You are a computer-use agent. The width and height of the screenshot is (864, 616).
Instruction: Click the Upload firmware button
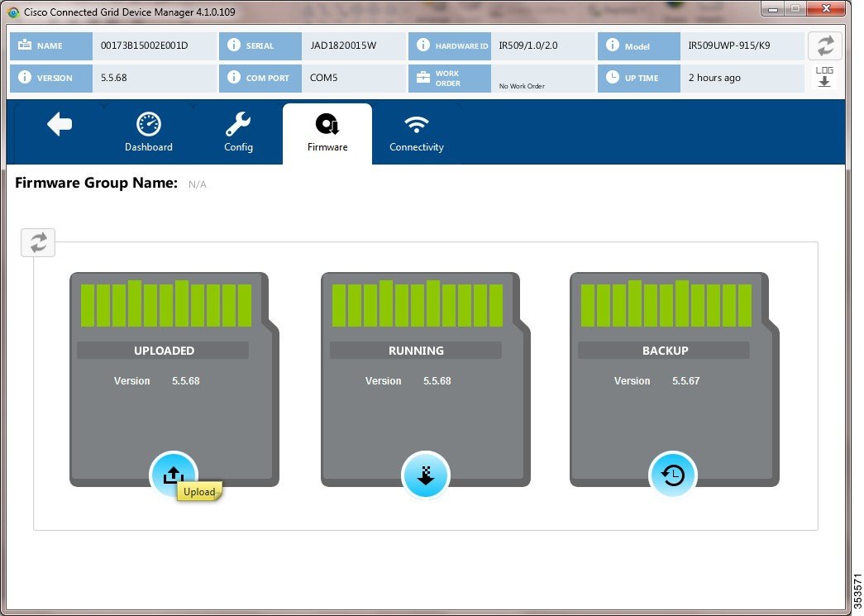point(174,475)
